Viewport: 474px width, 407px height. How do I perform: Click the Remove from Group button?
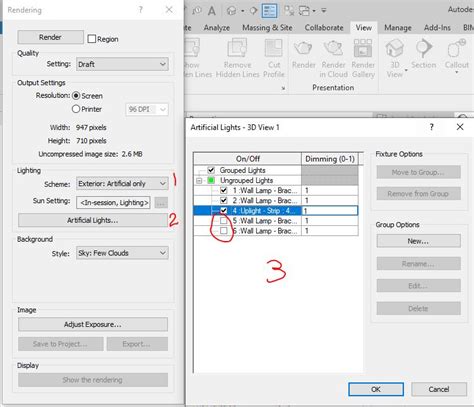(x=418, y=193)
